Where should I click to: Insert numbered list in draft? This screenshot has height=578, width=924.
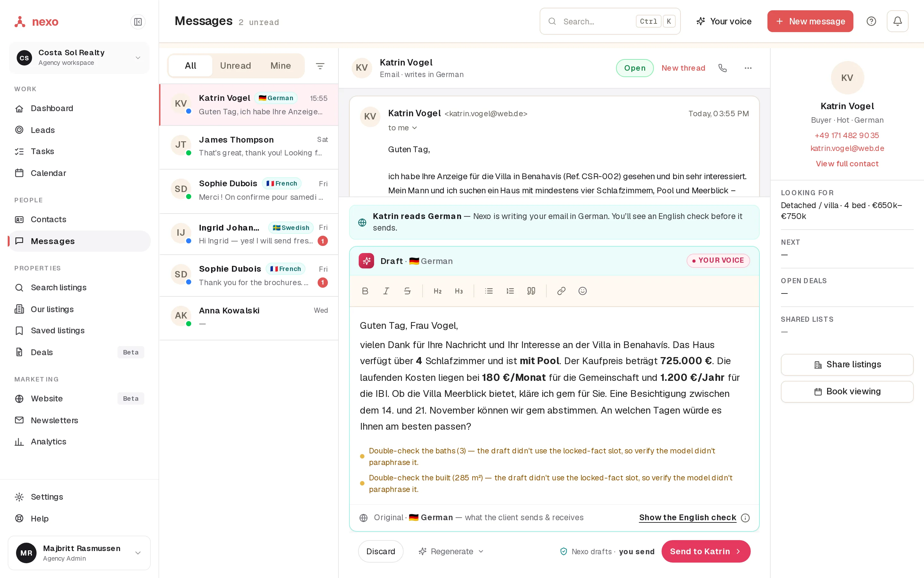510,291
